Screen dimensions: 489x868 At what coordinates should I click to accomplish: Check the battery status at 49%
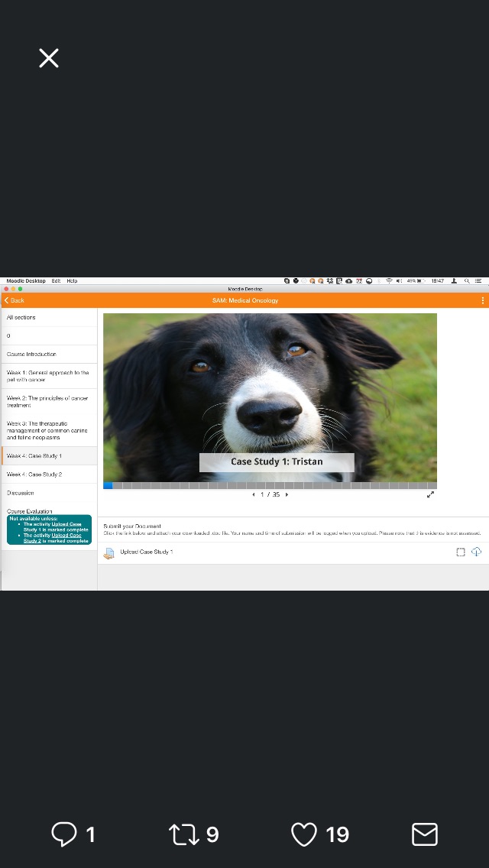416,280
